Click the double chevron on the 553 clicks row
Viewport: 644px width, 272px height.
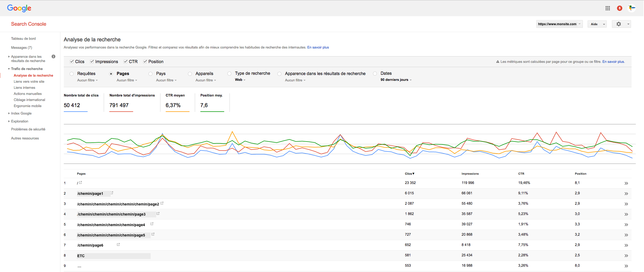click(x=626, y=266)
